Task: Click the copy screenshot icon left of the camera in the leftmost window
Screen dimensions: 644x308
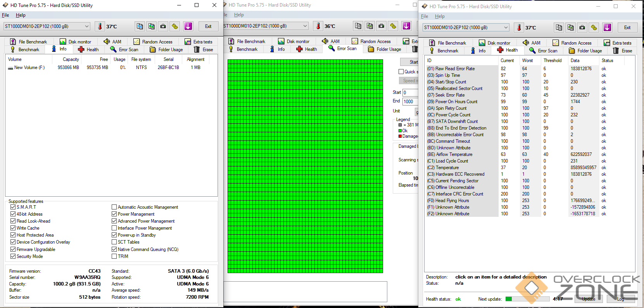Action: tap(152, 26)
